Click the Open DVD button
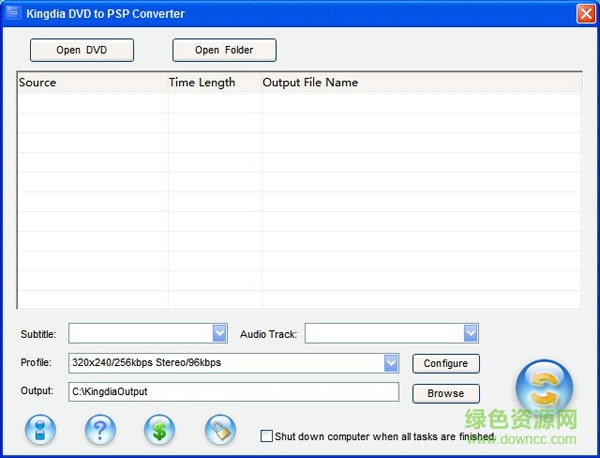Screen dimensions: 600x458 (x=82, y=50)
